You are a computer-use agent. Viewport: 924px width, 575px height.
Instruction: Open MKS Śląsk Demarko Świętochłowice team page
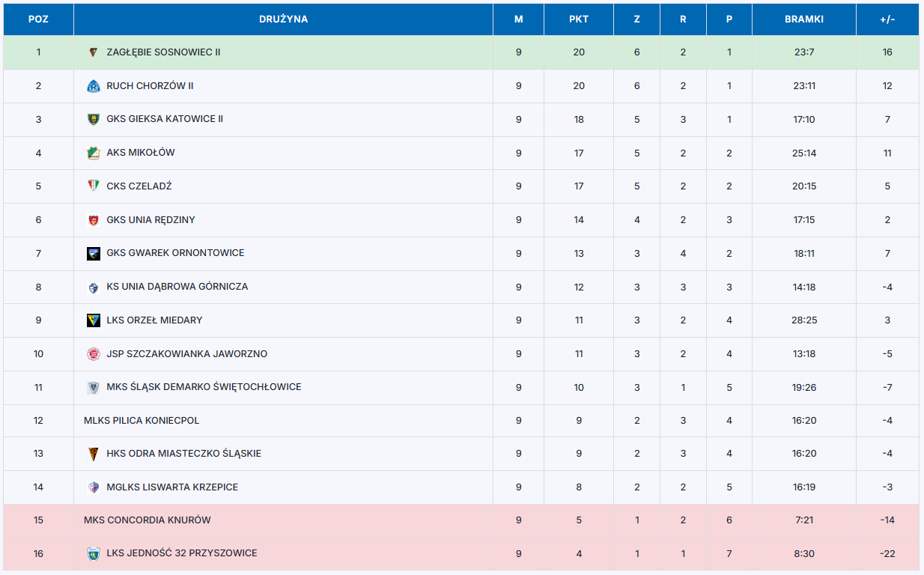204,387
